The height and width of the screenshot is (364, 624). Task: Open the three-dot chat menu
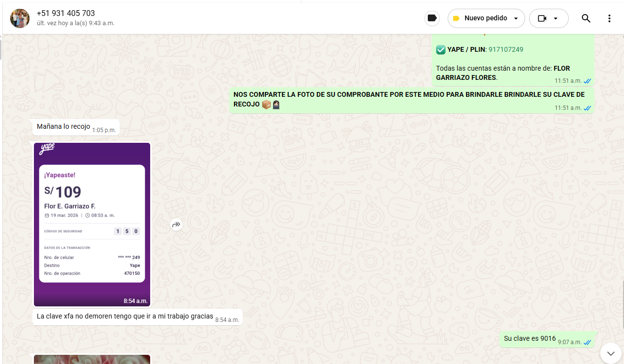click(x=609, y=18)
